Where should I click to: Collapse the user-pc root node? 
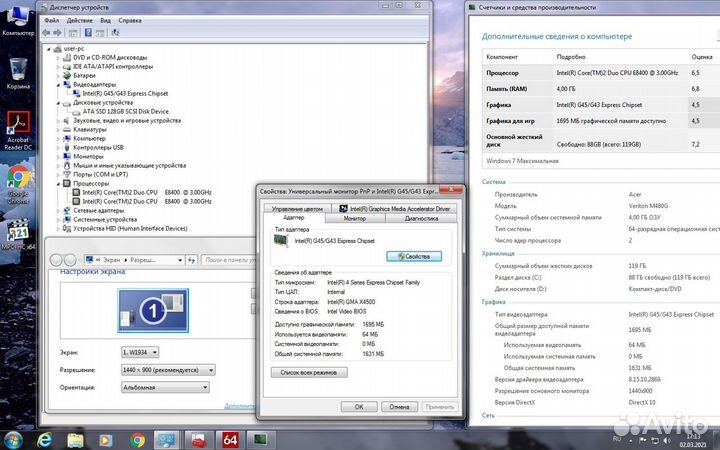click(x=49, y=49)
